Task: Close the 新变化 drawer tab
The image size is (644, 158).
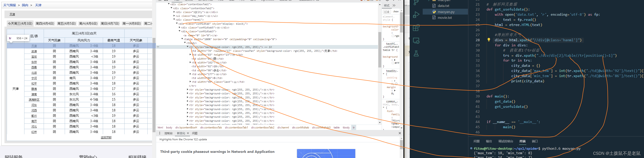Action: pos(188,133)
